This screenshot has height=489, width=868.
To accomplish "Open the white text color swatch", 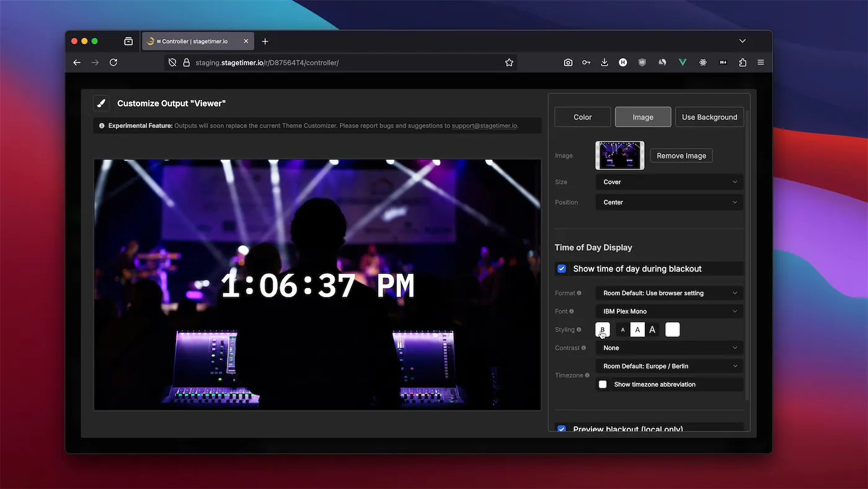I will pyautogui.click(x=672, y=330).
